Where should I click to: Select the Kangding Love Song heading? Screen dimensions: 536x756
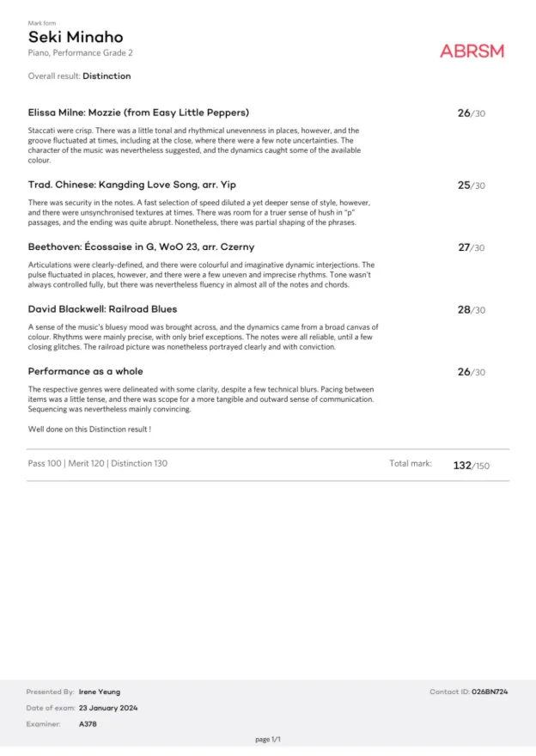point(132,185)
